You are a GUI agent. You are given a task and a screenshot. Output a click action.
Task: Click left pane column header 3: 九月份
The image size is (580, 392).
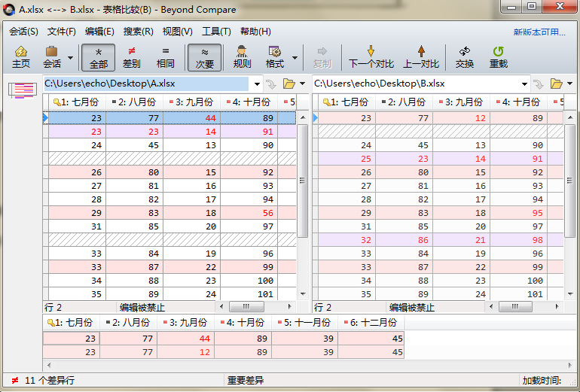pos(191,102)
